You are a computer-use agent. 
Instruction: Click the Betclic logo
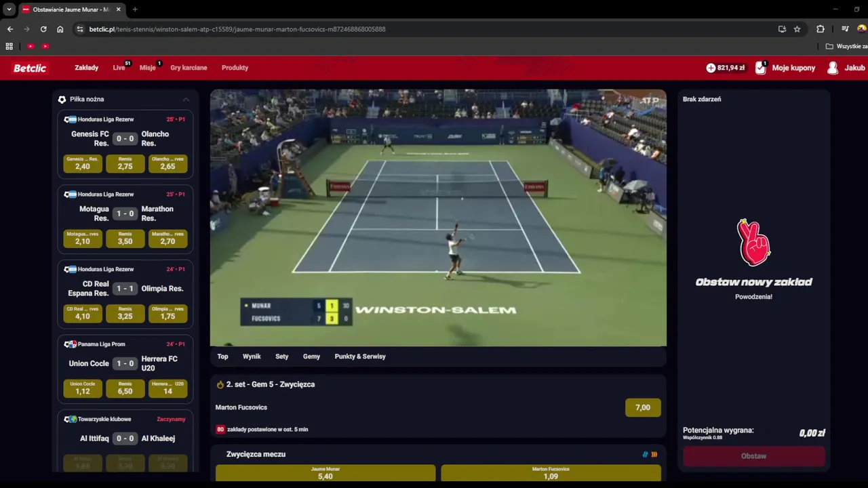tap(30, 68)
